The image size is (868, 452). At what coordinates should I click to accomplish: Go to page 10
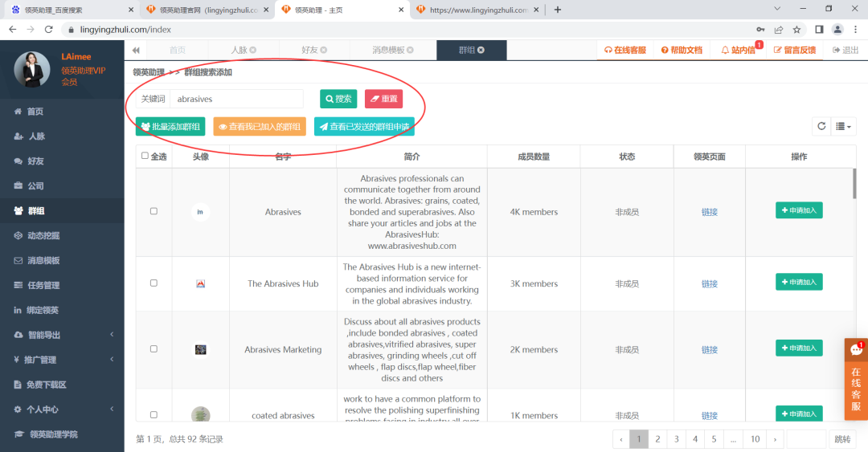tap(755, 439)
